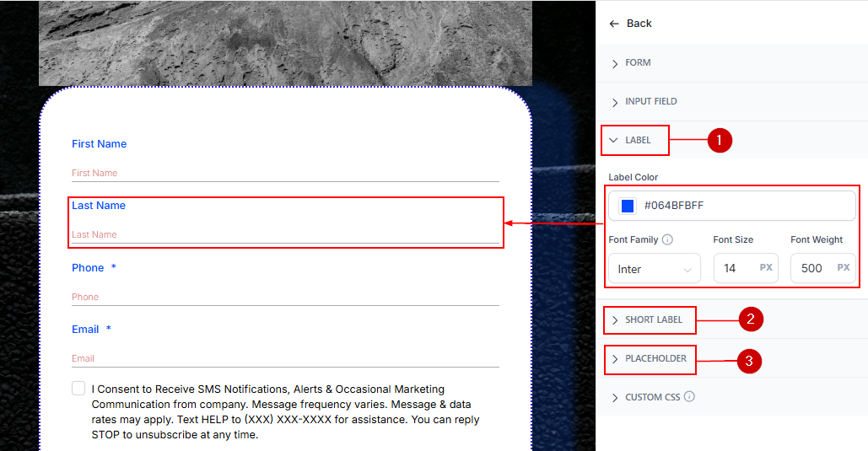Click the Email input field
868x451 pixels.
coord(285,358)
